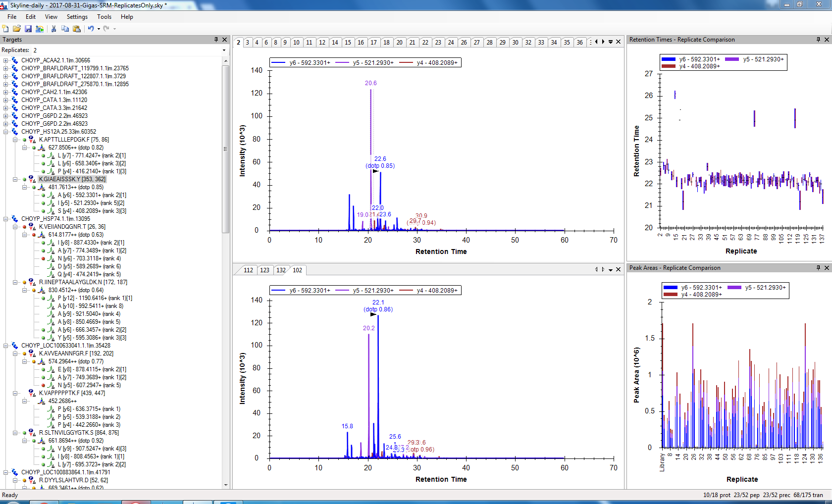Click the blue y6 legend swatch in Peak Areas

(670, 288)
